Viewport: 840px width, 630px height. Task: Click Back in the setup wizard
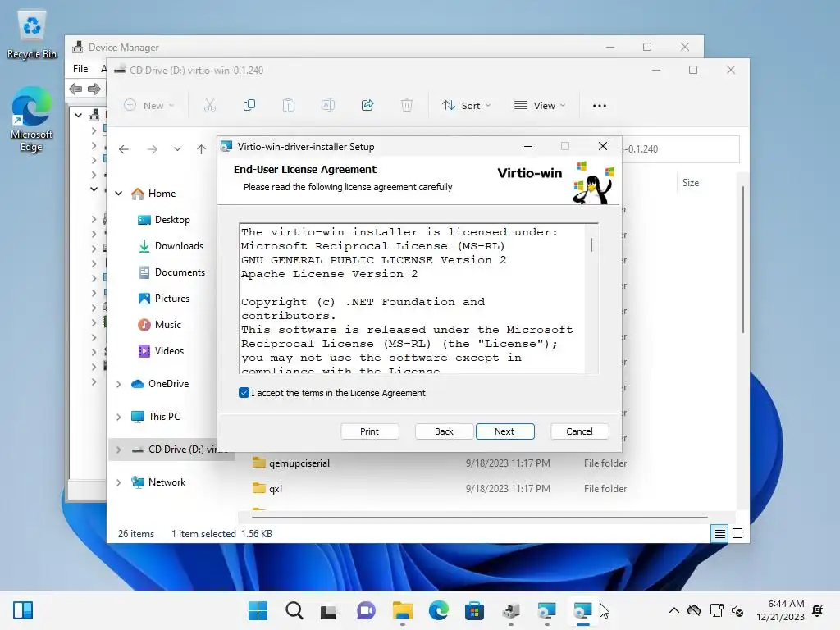click(x=444, y=431)
